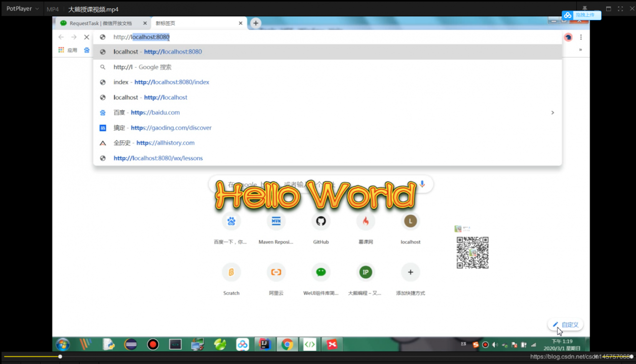Go forward with Chrome forward arrow
636x364 pixels.
coord(74,37)
